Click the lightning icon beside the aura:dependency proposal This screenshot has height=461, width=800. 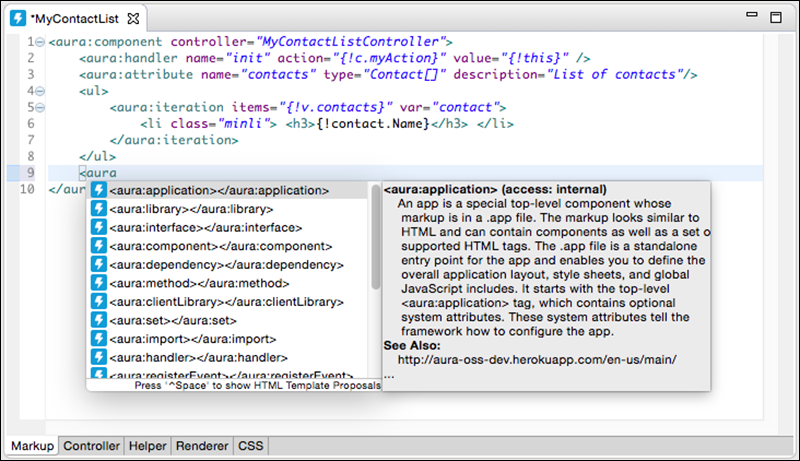click(98, 265)
